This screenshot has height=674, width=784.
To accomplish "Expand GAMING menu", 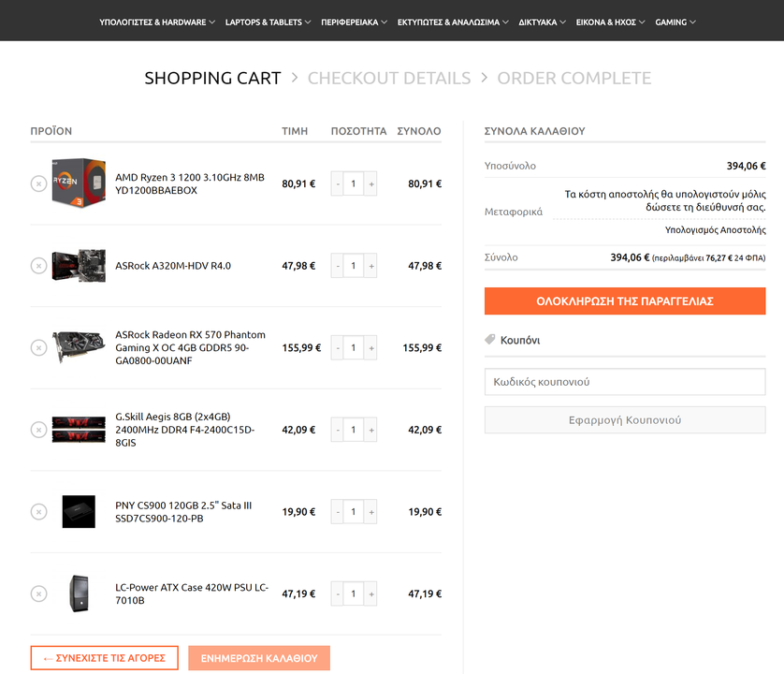I will coord(675,22).
